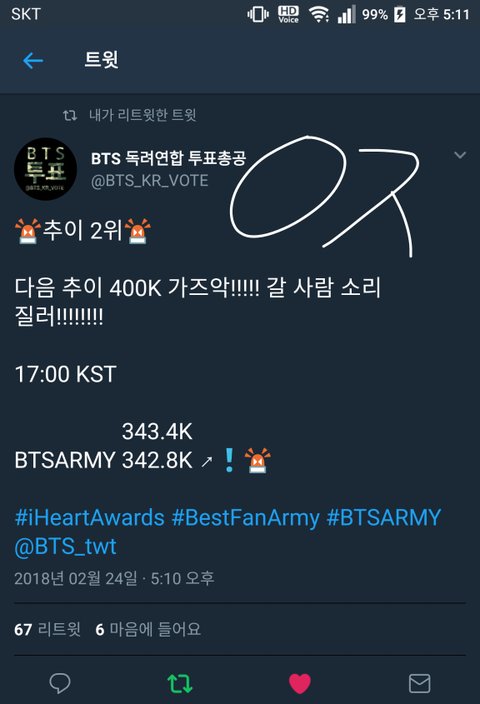Open the #BTSARMY hashtag link
Image resolution: width=480 pixels, height=704 pixels.
tap(384, 517)
